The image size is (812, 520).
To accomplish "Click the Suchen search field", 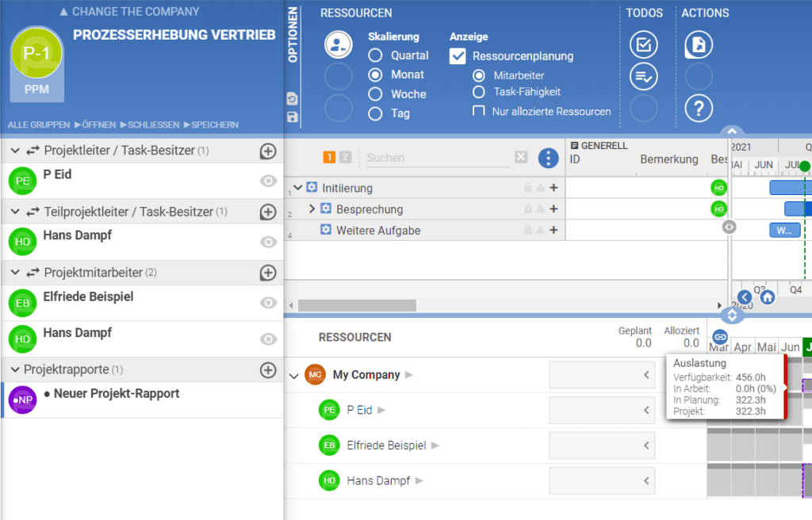I will tap(437, 158).
